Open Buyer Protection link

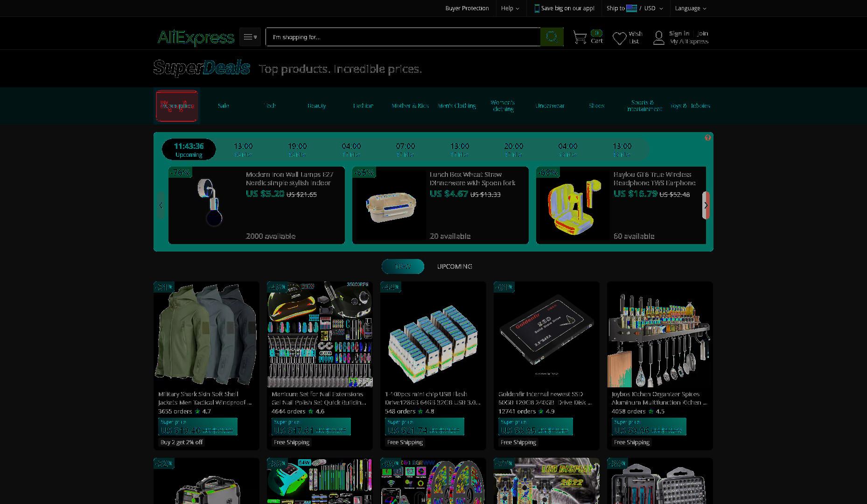pos(467,8)
